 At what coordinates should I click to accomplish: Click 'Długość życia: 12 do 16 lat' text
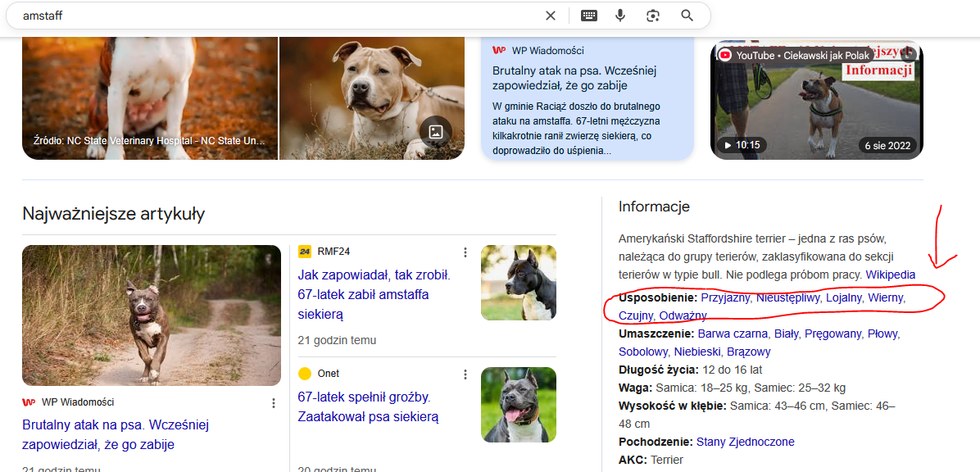(x=690, y=370)
